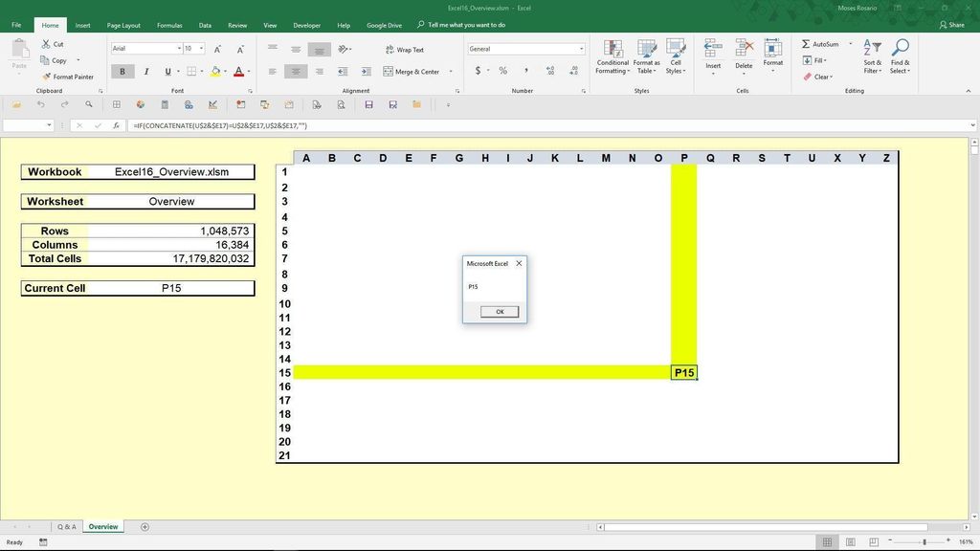Image resolution: width=980 pixels, height=551 pixels.
Task: Click the Borders grid icon
Action: pos(191,71)
